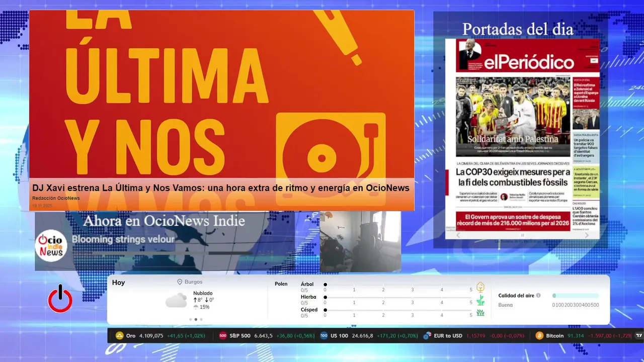This screenshot has width=644, height=362.
Task: Click the webcam video thumbnail
Action: pyautogui.click(x=360, y=241)
